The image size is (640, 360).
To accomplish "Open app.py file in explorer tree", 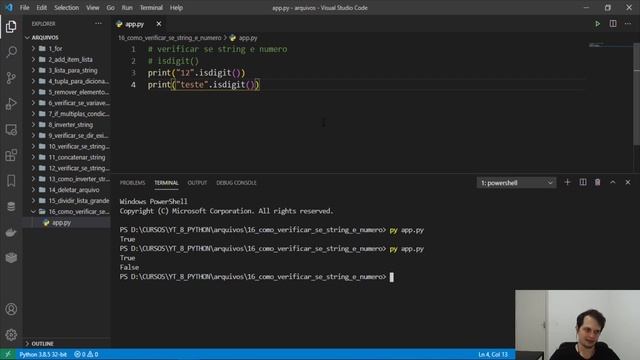I will pyautogui.click(x=61, y=222).
